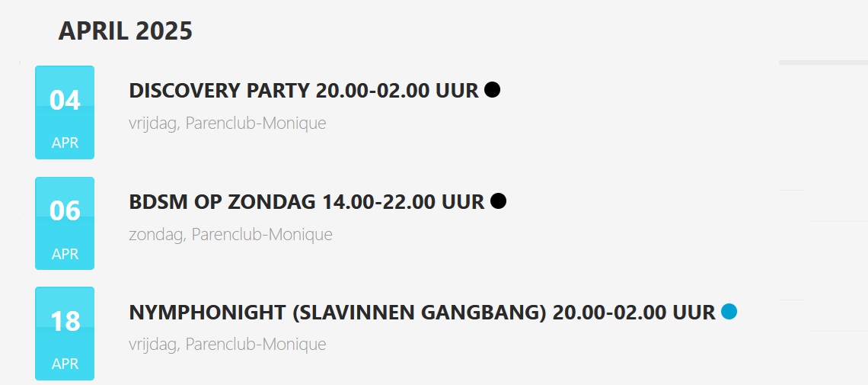Image resolution: width=868 pixels, height=385 pixels.
Task: Click the Discovery Party 20.00-02.00 UUR time
Action: [x=397, y=91]
